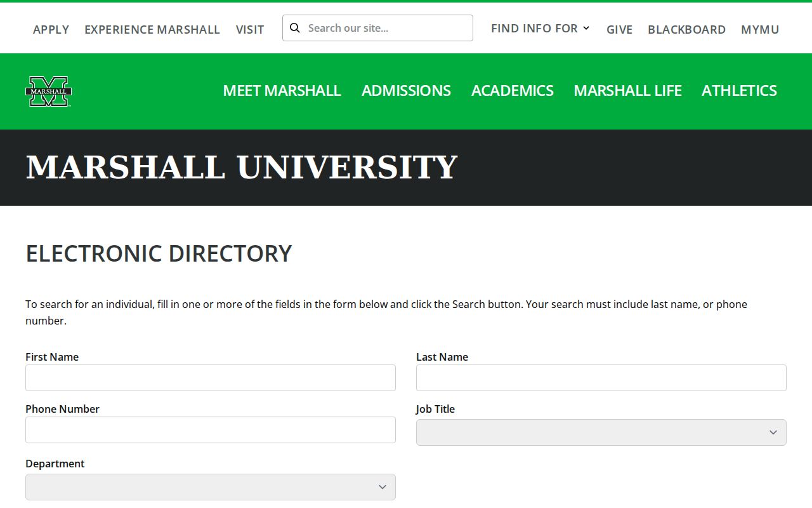Open the Meet Marshall menu

click(282, 90)
